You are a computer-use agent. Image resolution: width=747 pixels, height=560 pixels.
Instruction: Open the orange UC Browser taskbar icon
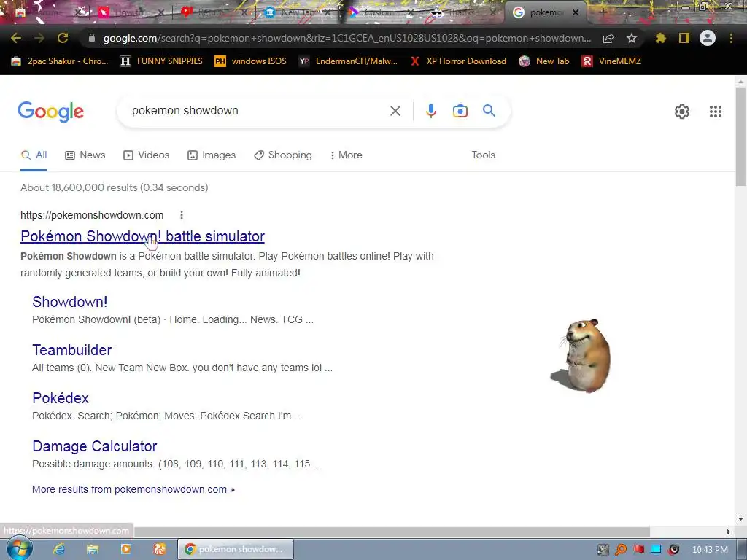pyautogui.click(x=159, y=549)
